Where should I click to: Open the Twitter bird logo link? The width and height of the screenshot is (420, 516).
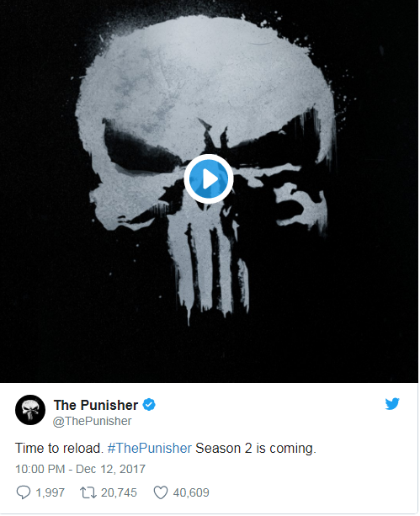pos(392,404)
